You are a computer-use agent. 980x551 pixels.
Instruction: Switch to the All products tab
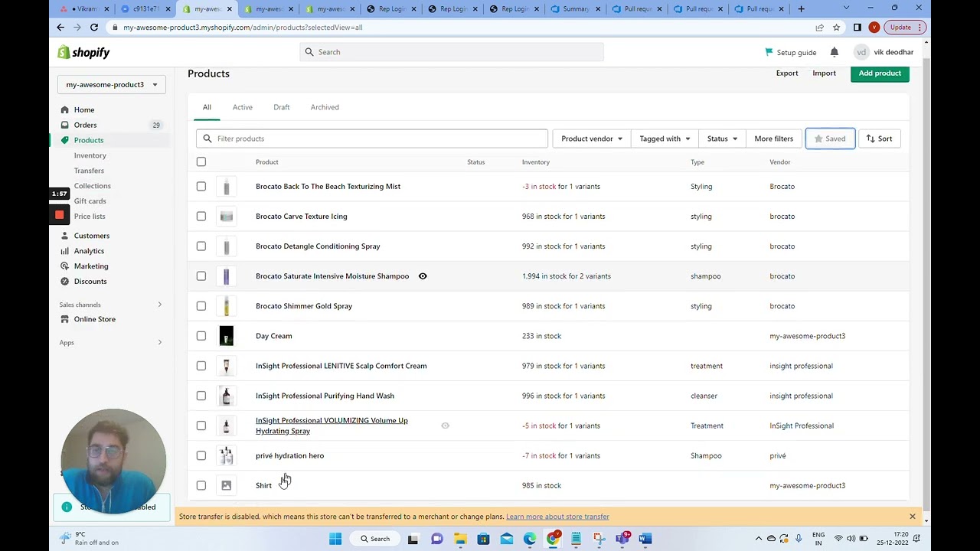coord(207,107)
